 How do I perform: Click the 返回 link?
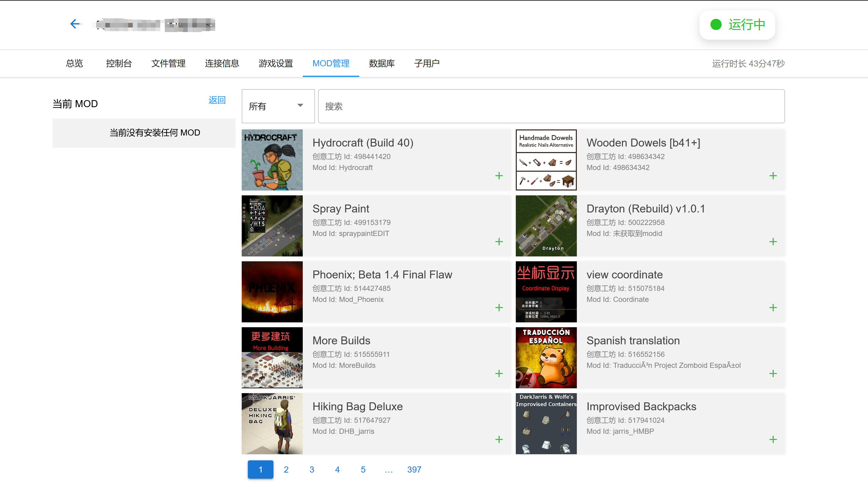point(217,100)
